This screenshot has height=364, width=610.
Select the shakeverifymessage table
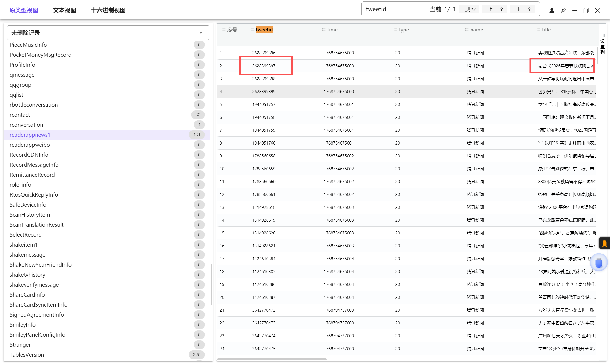[x=107, y=284]
